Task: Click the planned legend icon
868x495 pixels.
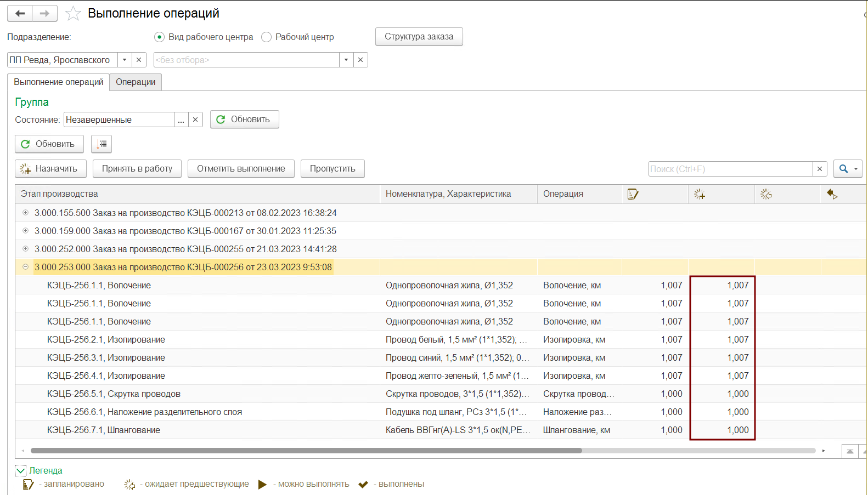Action: pos(28,484)
